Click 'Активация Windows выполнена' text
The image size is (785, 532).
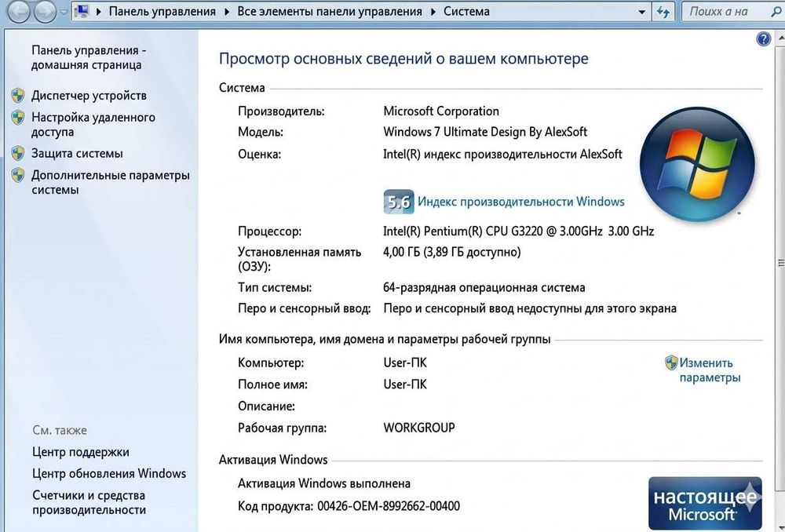[324, 483]
